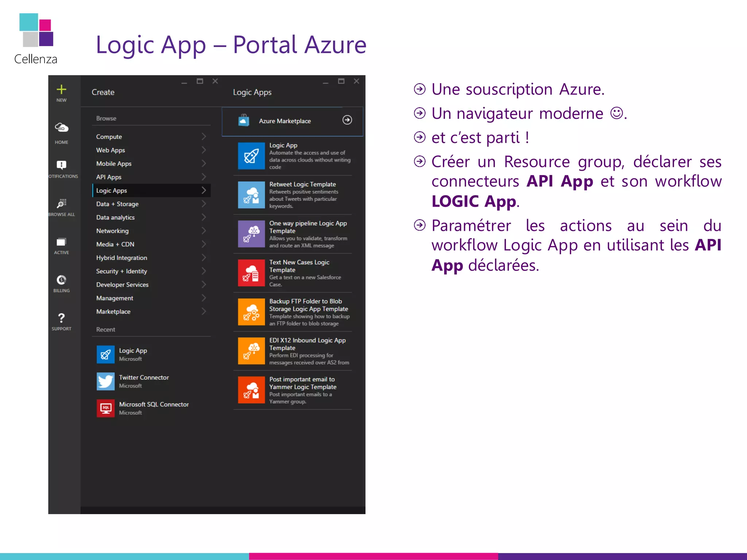Select the One way pipeline template icon

click(x=251, y=234)
